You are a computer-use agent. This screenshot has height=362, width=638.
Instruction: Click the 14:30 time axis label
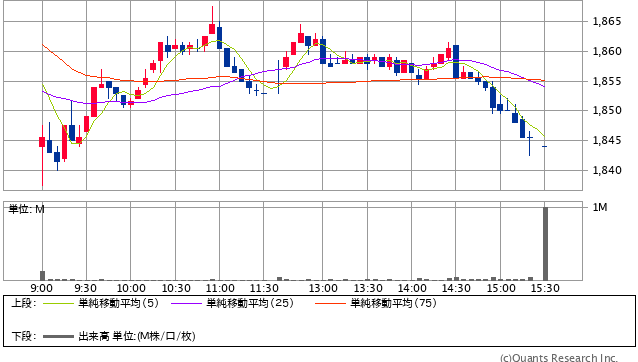456,288
